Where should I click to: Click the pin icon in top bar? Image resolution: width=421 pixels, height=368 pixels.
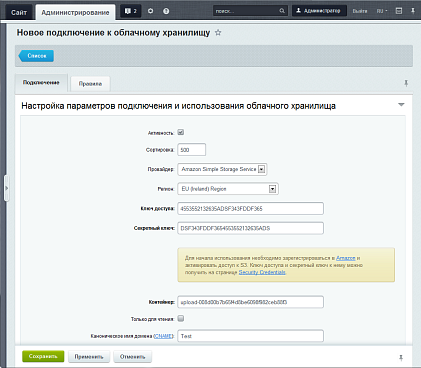click(x=413, y=11)
